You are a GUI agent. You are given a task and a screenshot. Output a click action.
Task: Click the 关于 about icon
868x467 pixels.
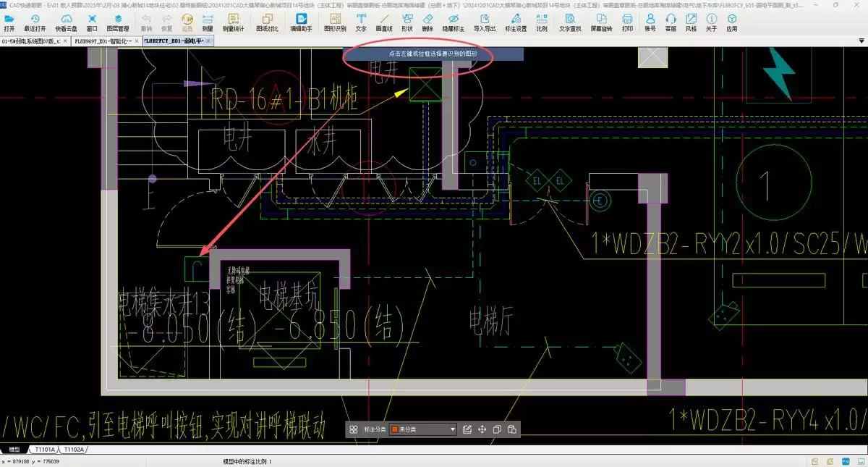point(712,22)
